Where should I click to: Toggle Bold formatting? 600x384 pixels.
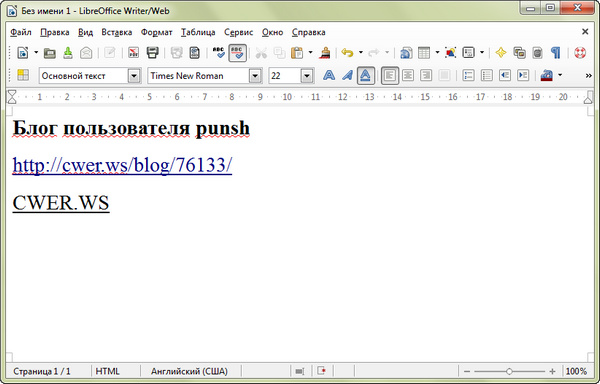(x=329, y=75)
